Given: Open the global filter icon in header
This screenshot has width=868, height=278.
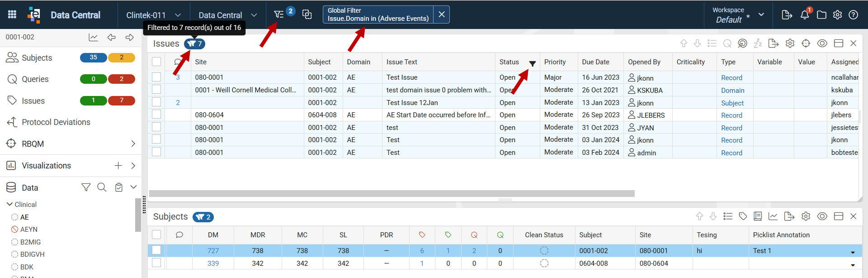Looking at the screenshot, I should (x=278, y=14).
